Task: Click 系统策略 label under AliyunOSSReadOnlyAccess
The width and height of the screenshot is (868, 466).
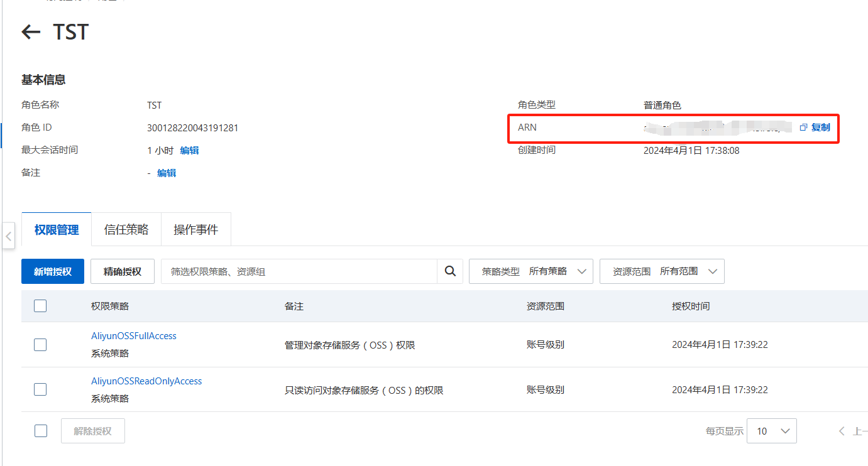Action: coord(110,398)
